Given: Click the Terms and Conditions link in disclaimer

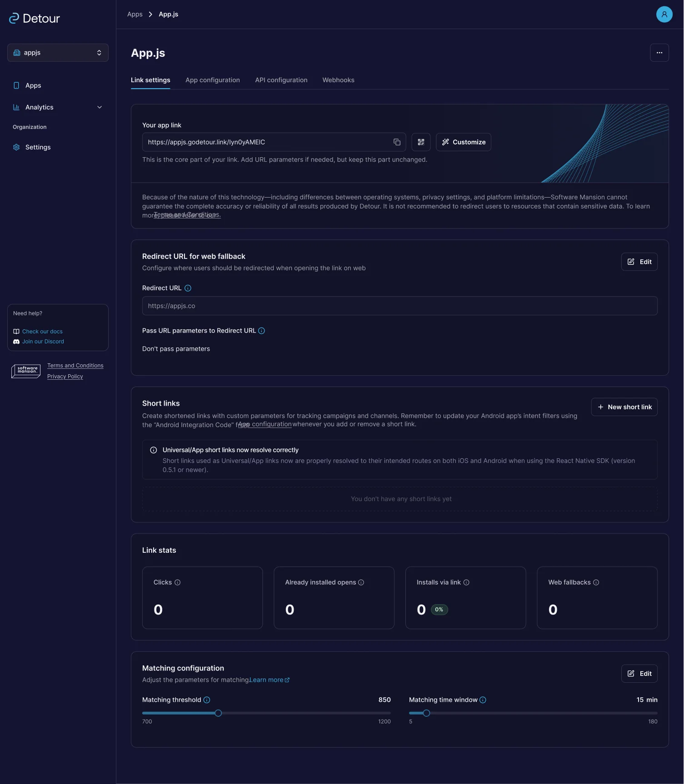Looking at the screenshot, I should coord(187,214).
